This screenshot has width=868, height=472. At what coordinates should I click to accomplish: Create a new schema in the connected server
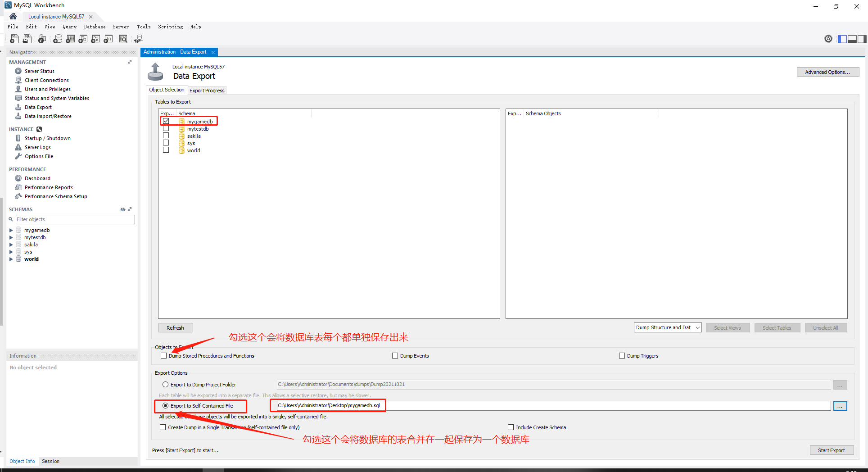pos(58,39)
